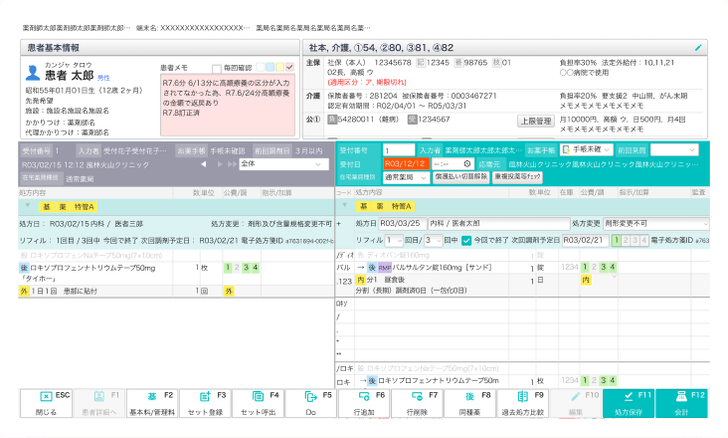Image resolution: width=728 pixels, height=438 pixels.
Task: Click the plus sign beside 処方日 row
Action: click(x=339, y=224)
